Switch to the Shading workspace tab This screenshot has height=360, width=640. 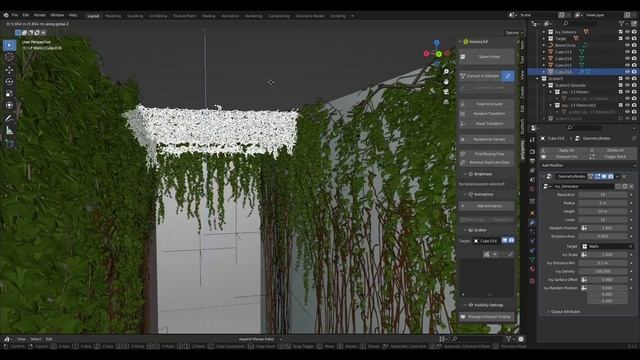coord(208,16)
